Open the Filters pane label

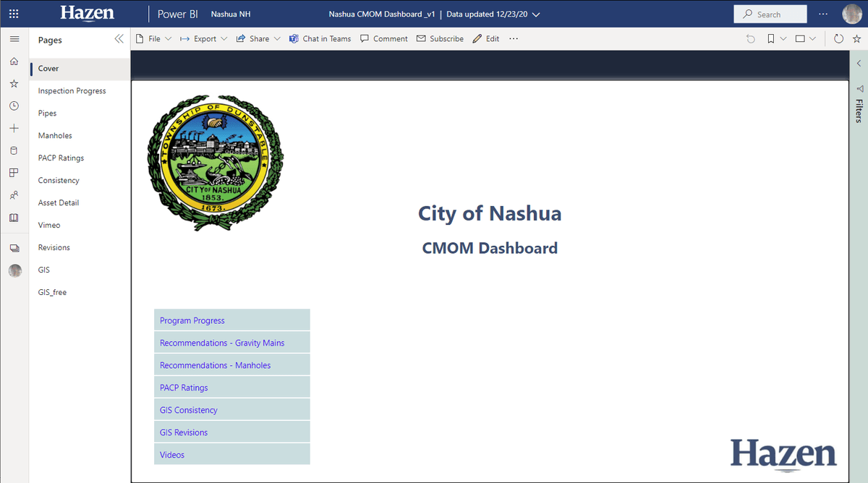click(859, 111)
